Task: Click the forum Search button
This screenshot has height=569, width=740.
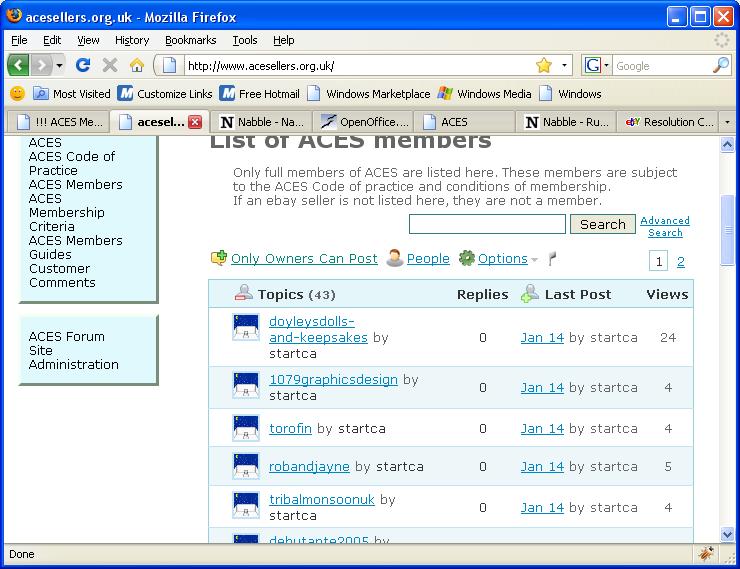Action: coord(602,224)
